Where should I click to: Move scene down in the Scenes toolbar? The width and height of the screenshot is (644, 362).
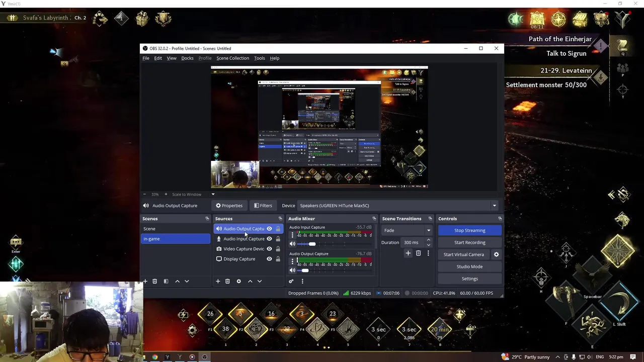click(x=187, y=281)
